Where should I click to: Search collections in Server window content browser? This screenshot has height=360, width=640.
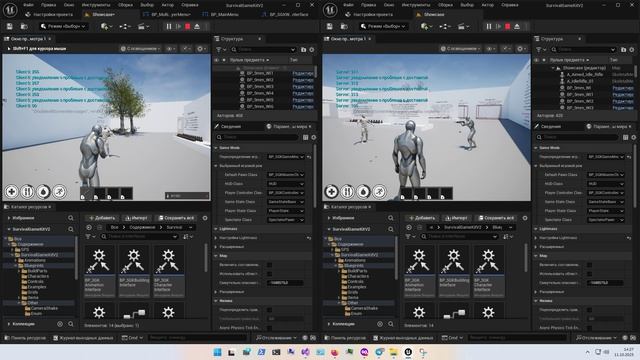point(391,324)
